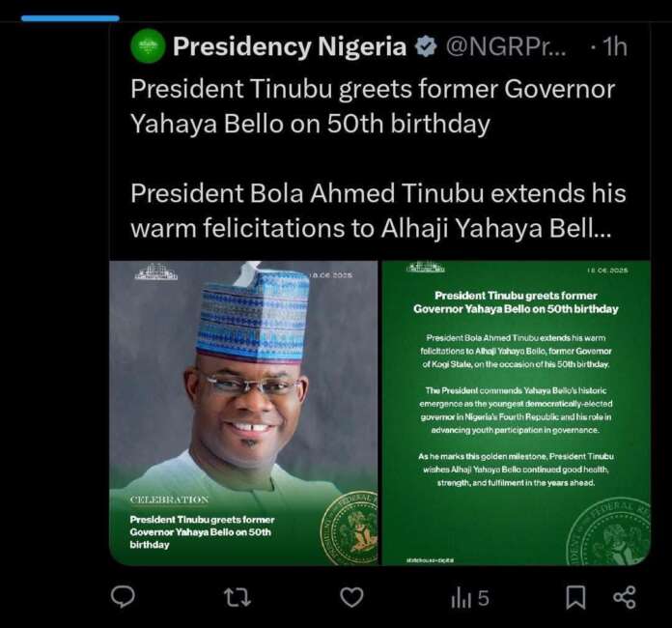Bookmark this Presidency Nigeria post
This screenshot has width=672, height=628.
point(575,597)
